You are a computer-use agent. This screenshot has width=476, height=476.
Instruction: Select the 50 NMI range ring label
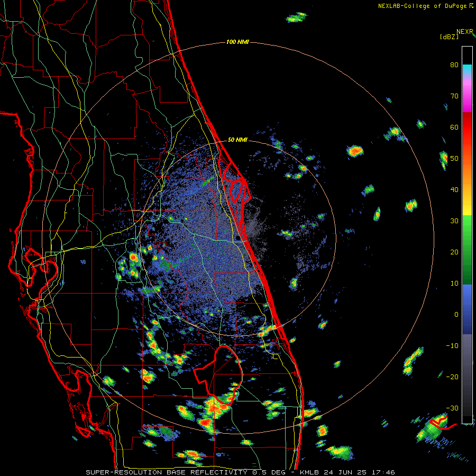point(237,140)
